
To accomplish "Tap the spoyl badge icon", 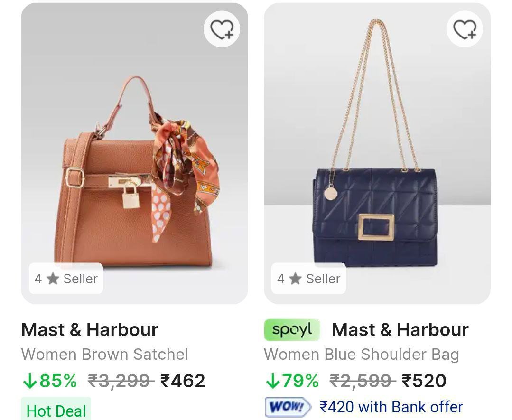I will 292,330.
